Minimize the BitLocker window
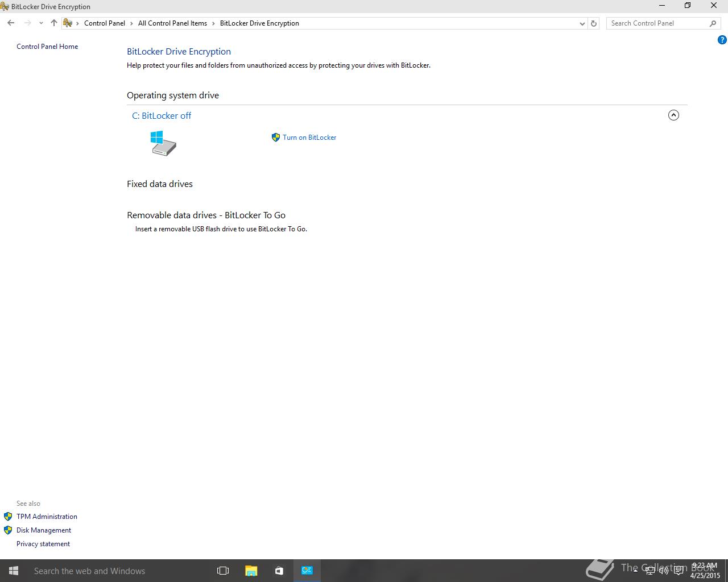The width and height of the screenshot is (728, 582). [662, 6]
